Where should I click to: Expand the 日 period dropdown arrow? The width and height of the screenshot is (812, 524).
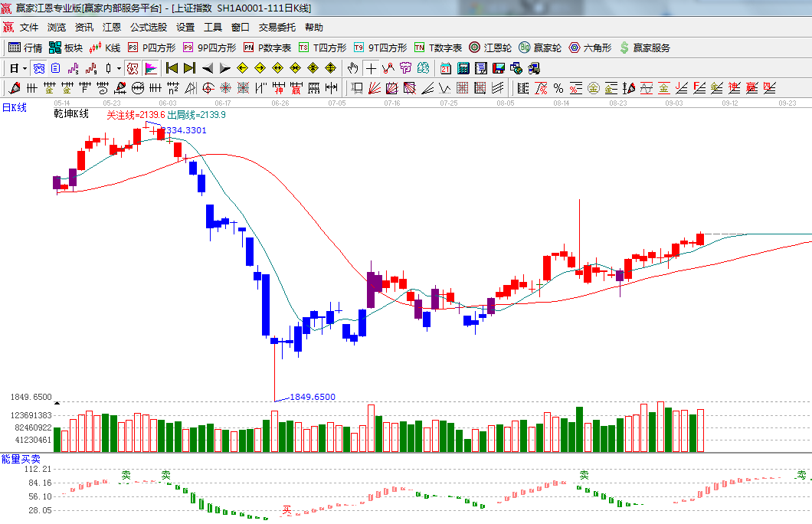pyautogui.click(x=25, y=68)
